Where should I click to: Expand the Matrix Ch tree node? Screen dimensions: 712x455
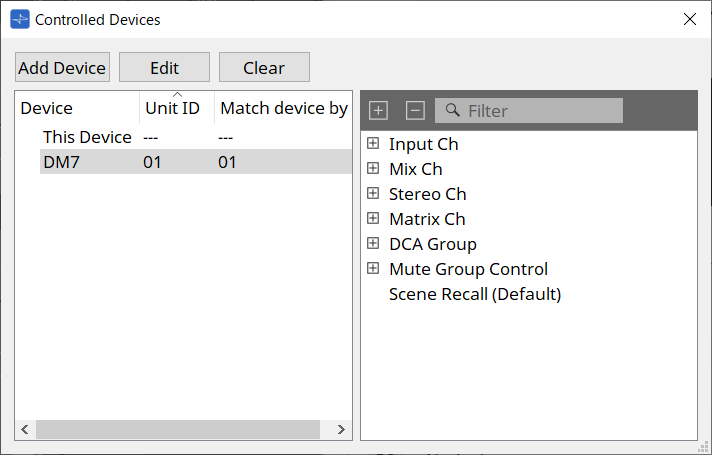coord(373,219)
